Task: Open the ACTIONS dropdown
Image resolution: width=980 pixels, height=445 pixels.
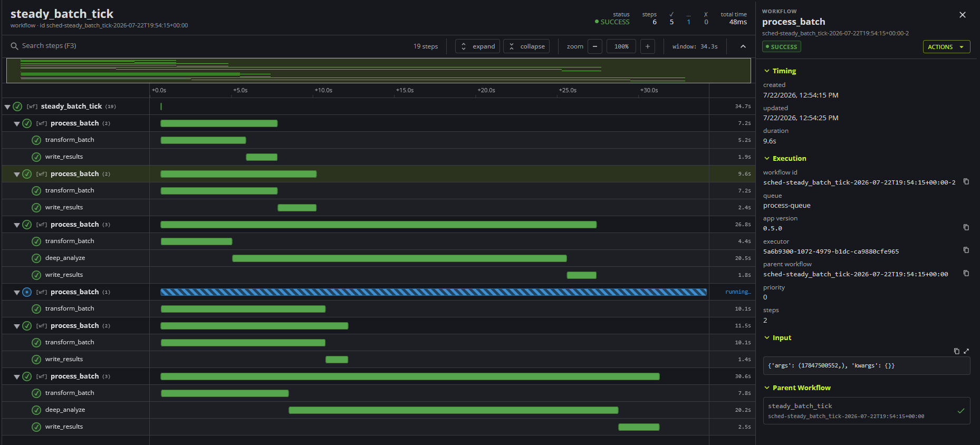Action: click(946, 47)
